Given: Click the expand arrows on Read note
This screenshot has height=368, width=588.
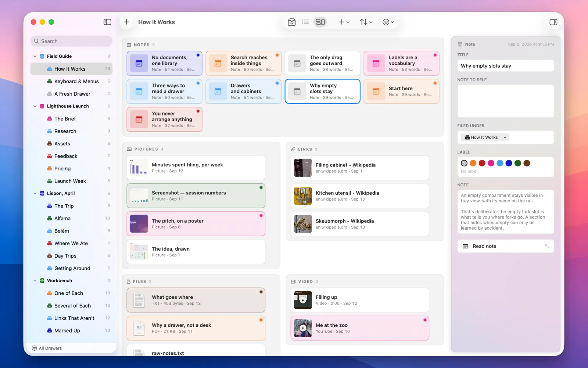Looking at the screenshot, I should [x=547, y=246].
